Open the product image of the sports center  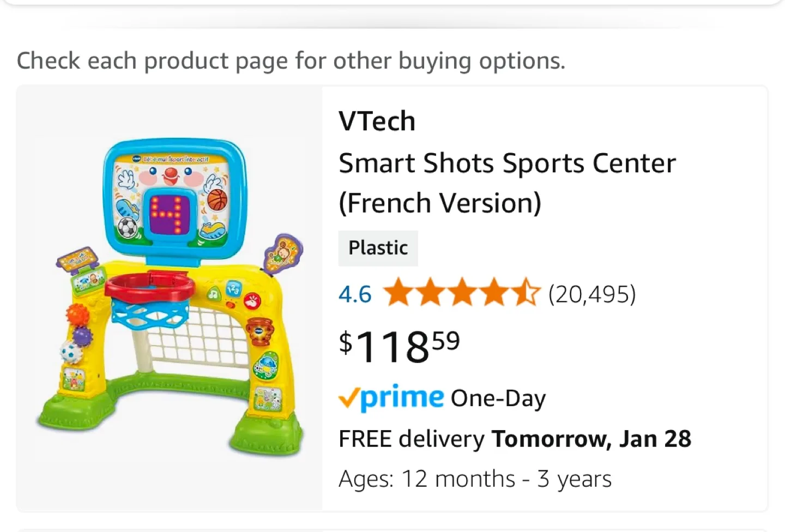169,297
